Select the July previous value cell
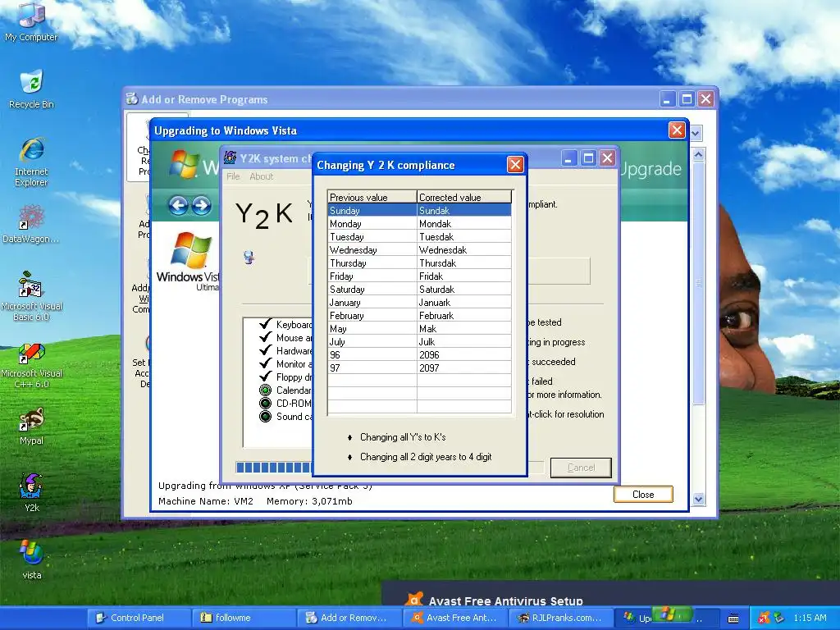840x630 pixels. point(372,342)
